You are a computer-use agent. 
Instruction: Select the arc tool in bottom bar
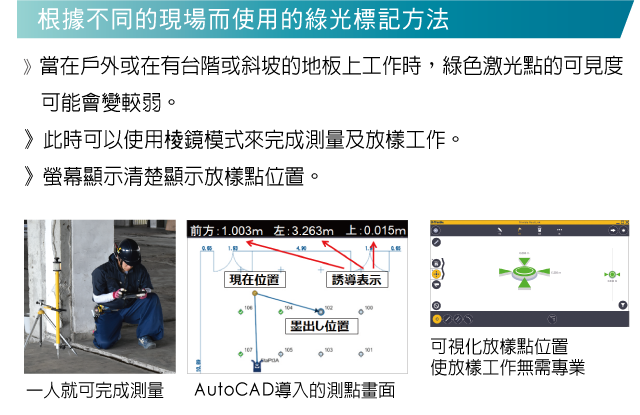click(468, 319)
